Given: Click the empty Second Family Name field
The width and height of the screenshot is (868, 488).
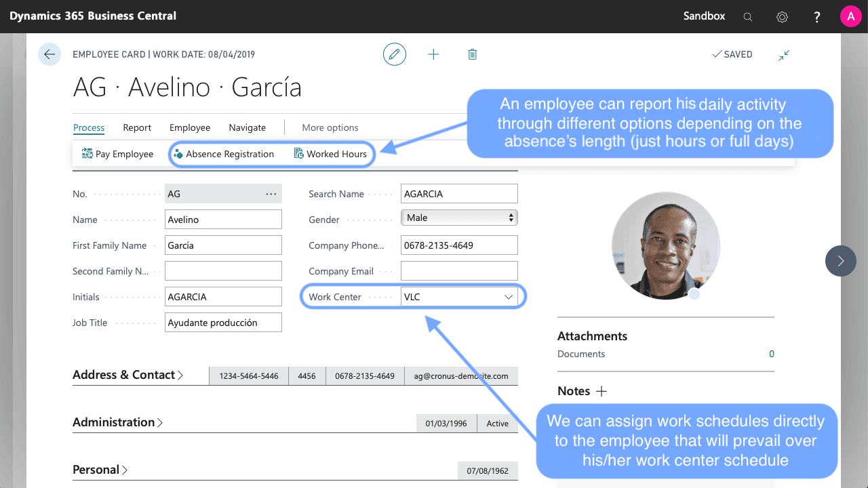Looking at the screenshot, I should (x=223, y=271).
